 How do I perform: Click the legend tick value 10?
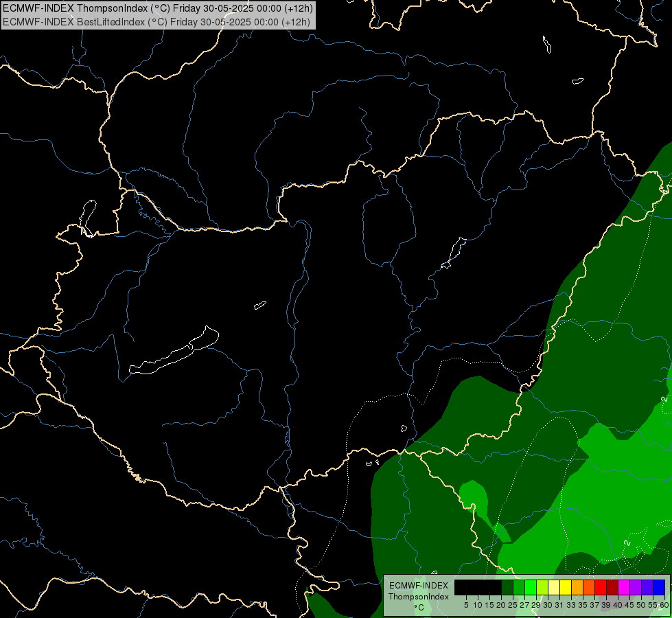478,605
